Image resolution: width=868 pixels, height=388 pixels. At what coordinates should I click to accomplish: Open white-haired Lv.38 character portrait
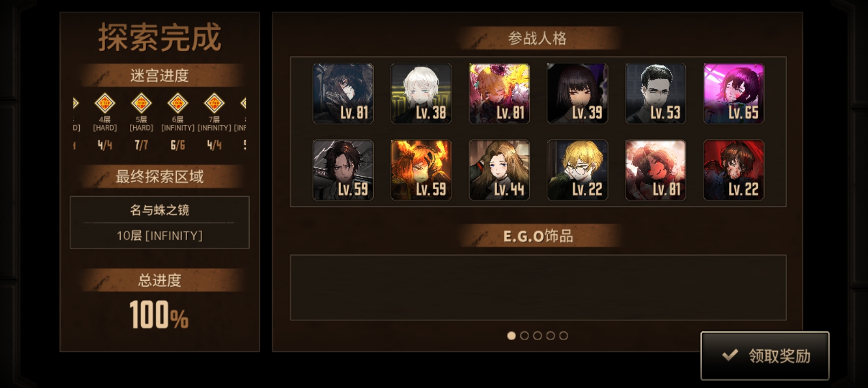click(421, 94)
